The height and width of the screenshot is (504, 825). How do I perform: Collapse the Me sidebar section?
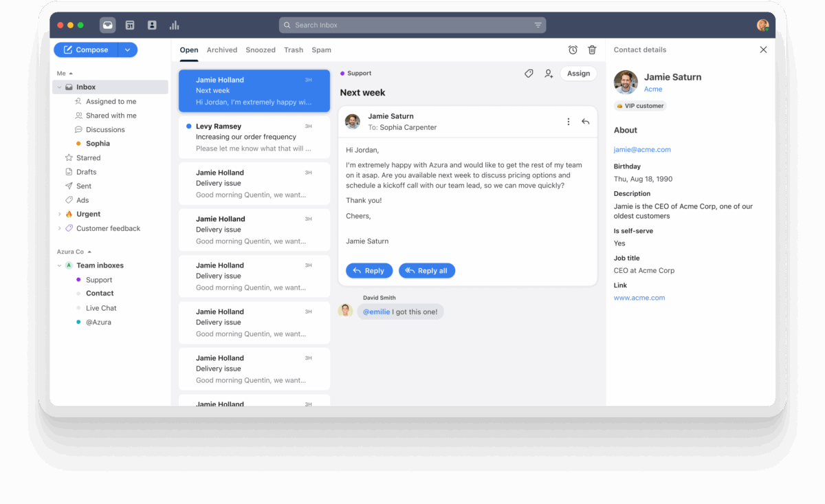point(71,72)
